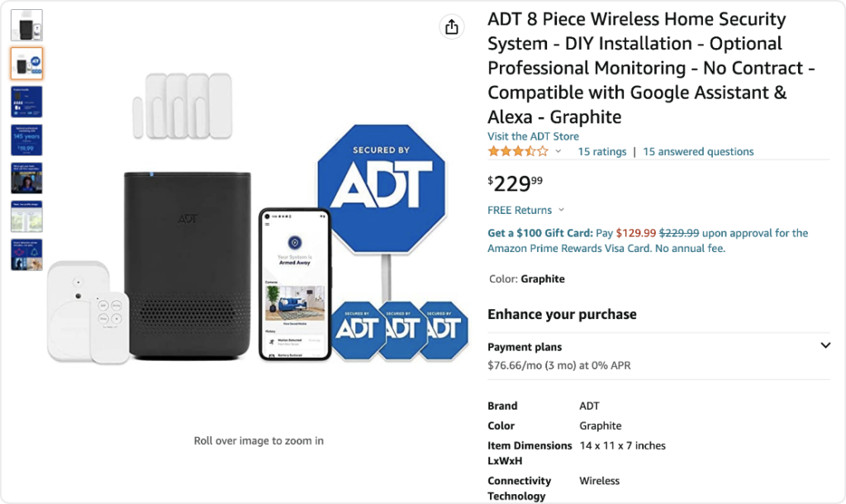Image resolution: width=846 pixels, height=504 pixels.
Task: Select the last thumbnail in the strip
Action: 26,254
